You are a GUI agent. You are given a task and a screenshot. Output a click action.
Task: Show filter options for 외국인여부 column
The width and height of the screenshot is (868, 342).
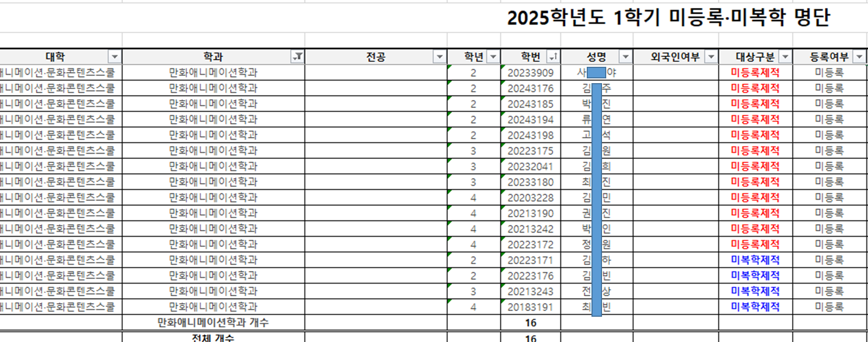point(711,57)
